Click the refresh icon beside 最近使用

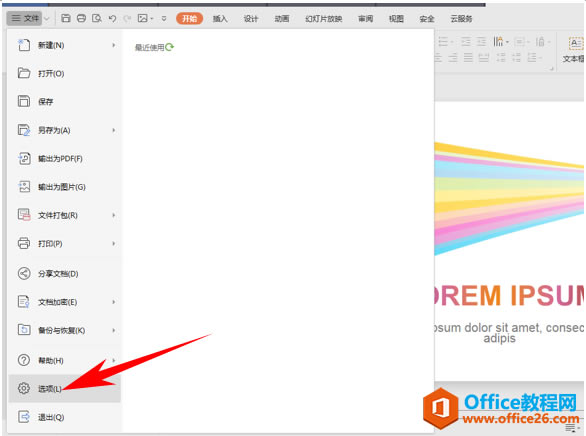[x=170, y=47]
